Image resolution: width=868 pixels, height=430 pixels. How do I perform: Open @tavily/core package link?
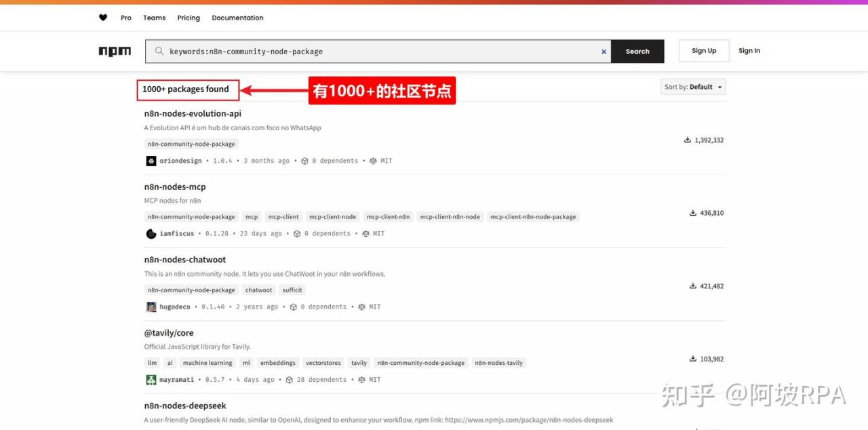pos(169,333)
